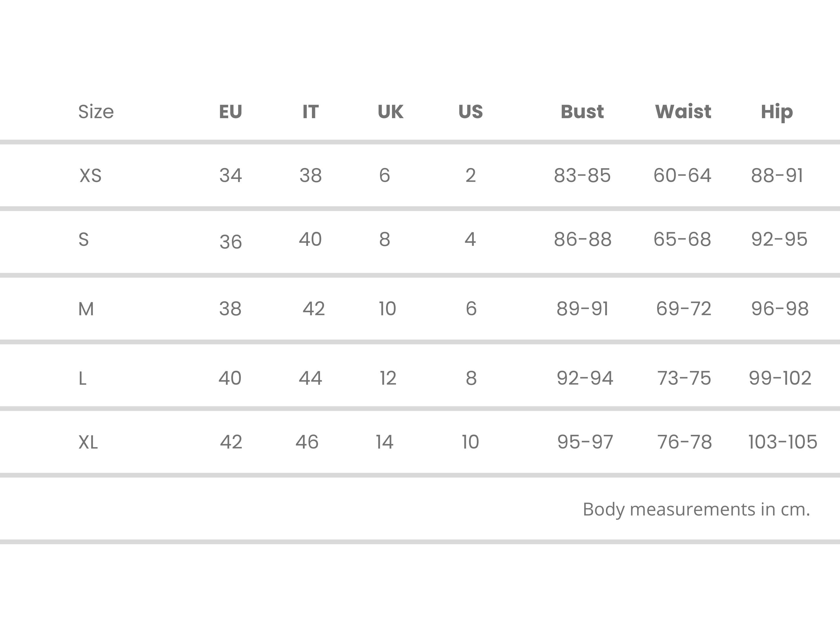Select the S size row label
The image size is (840, 630).
click(83, 239)
